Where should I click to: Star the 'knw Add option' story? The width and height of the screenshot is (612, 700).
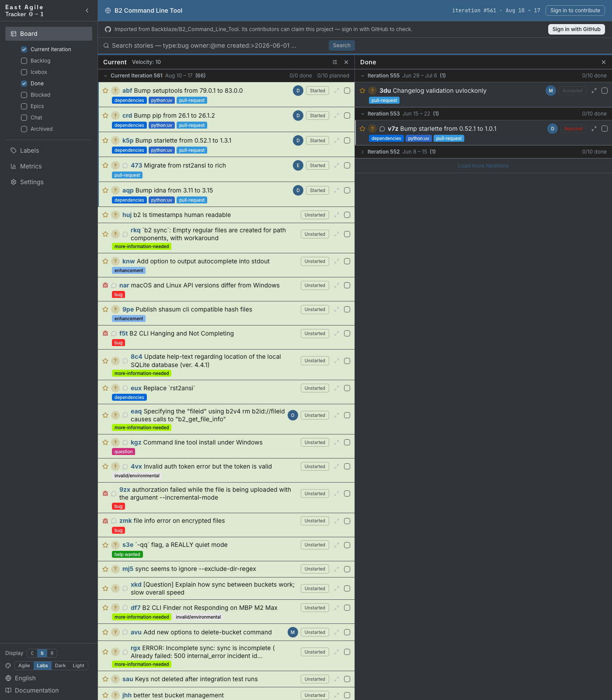click(x=105, y=261)
